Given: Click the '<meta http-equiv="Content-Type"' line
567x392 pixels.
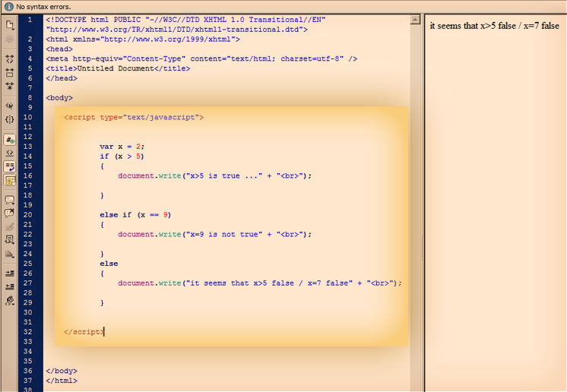Looking at the screenshot, I should pyautogui.click(x=201, y=58).
